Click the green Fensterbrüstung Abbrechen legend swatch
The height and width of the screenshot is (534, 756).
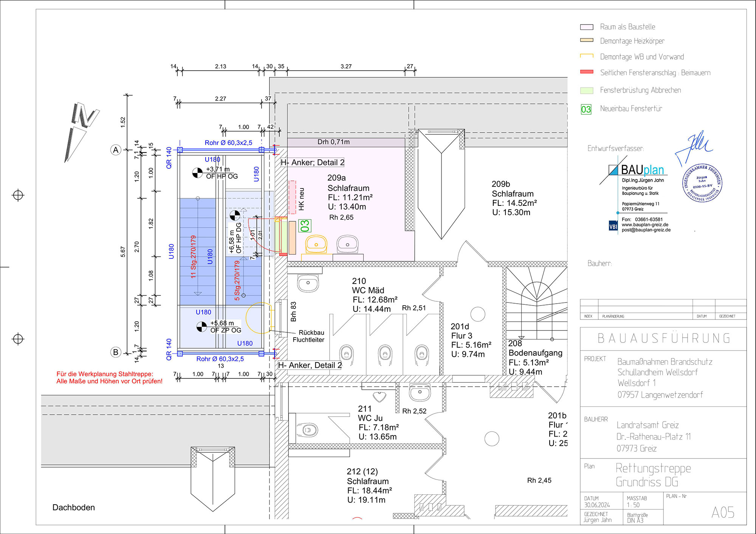pos(586,90)
